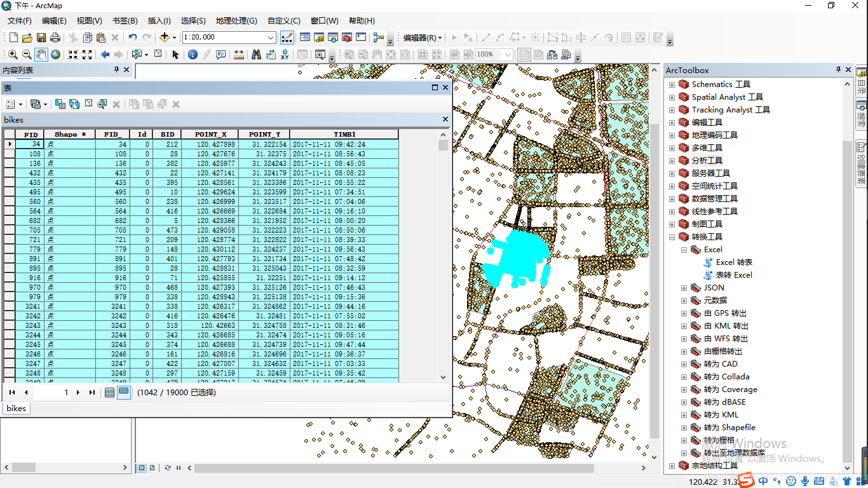Open the Find binoculars tool
The image size is (868, 488).
[x=256, y=55]
